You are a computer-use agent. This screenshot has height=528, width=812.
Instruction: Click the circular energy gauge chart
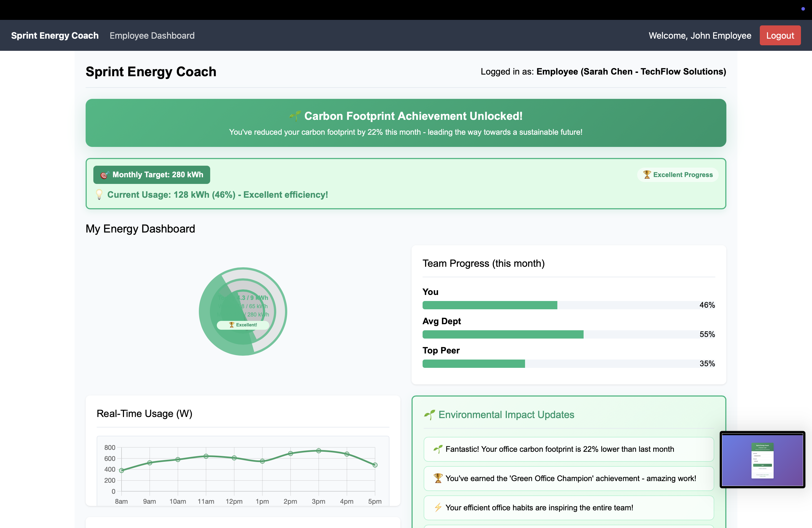243,311
